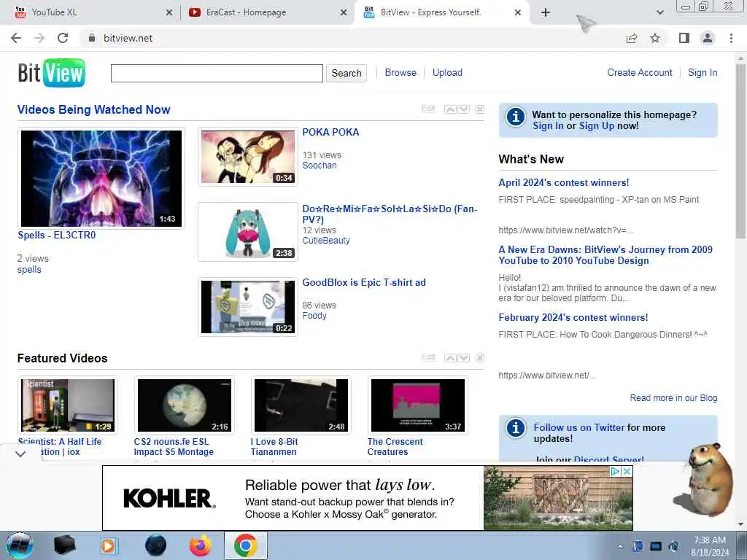Screen dimensions: 747x560
Task: Collapse the bottom ad with chevron
Action: pos(20,454)
